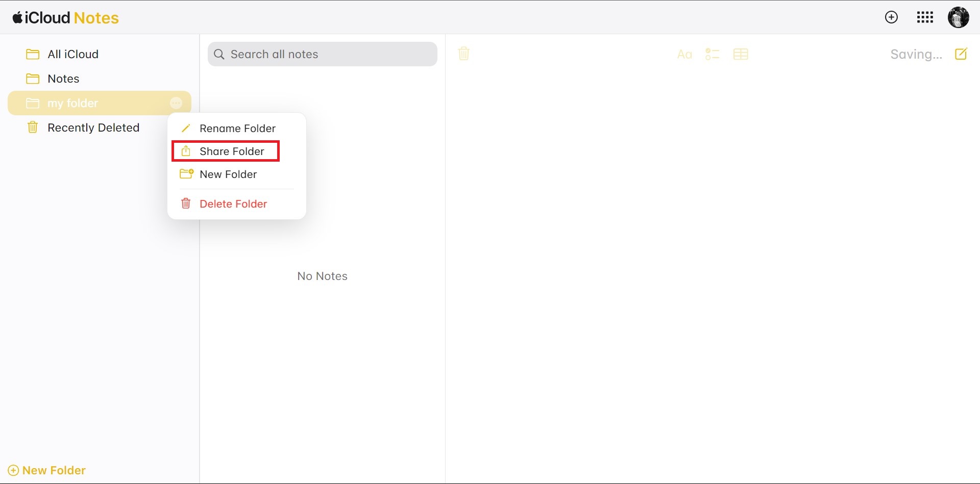The height and width of the screenshot is (484, 980).
Task: Open the Notes folder in the sidebar
Action: (63, 79)
